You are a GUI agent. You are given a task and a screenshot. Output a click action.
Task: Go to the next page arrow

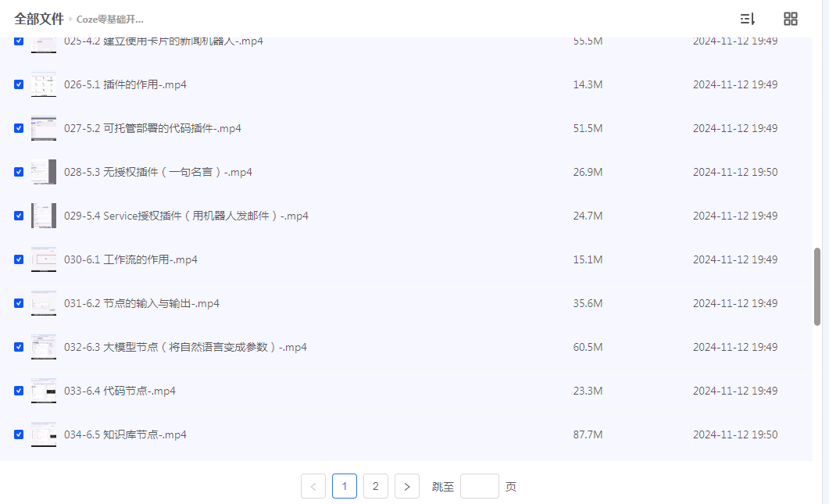407,486
